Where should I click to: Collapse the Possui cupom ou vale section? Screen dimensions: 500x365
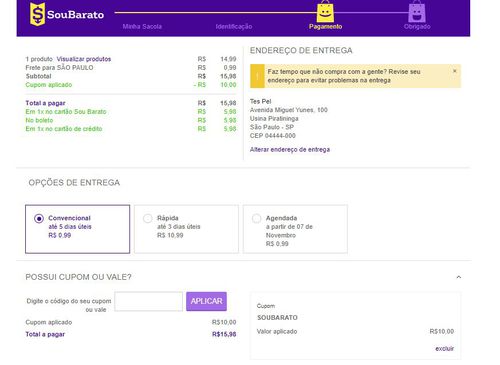tap(459, 277)
